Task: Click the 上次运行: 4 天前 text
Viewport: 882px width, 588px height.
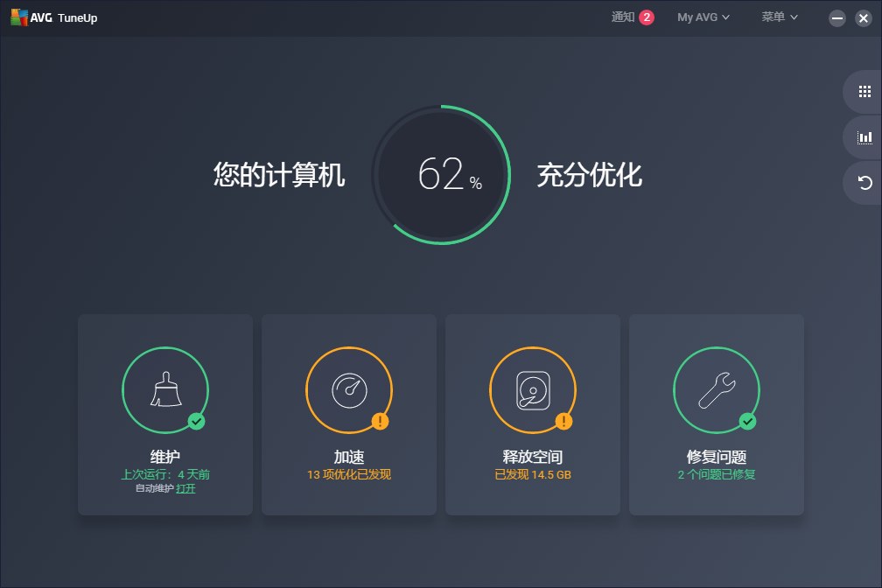Action: pyautogui.click(x=165, y=474)
